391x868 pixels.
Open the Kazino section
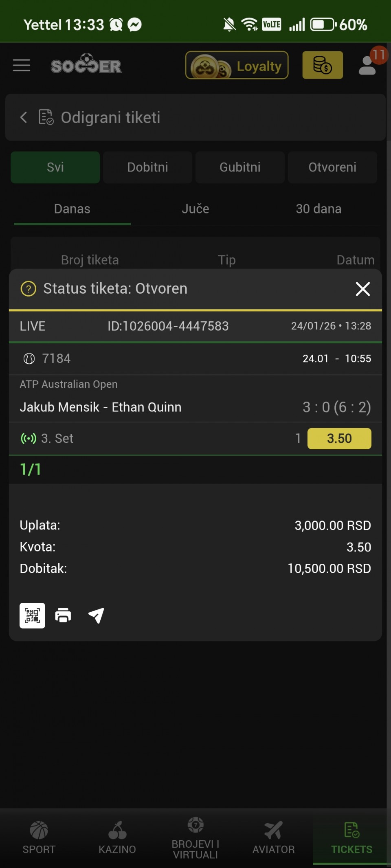tap(117, 837)
